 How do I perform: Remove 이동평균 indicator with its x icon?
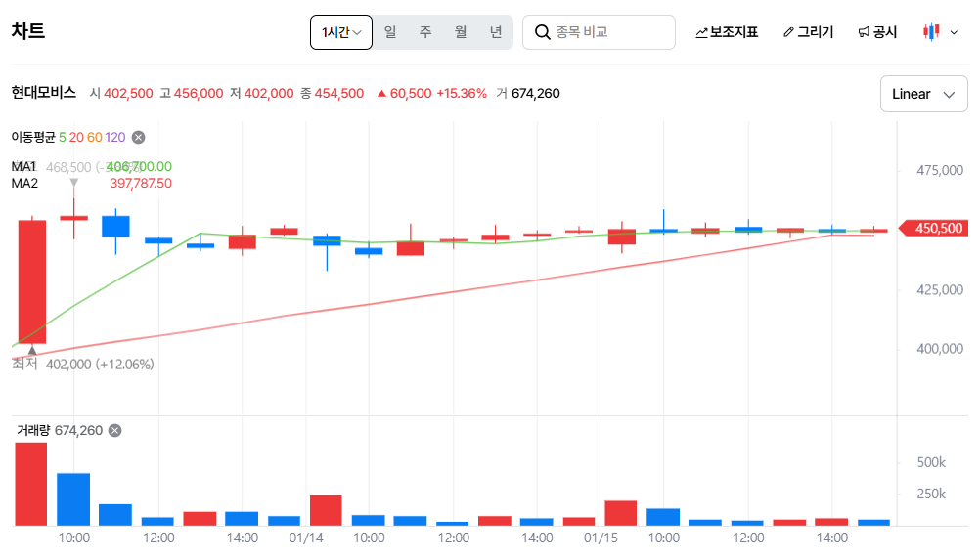tap(139, 138)
